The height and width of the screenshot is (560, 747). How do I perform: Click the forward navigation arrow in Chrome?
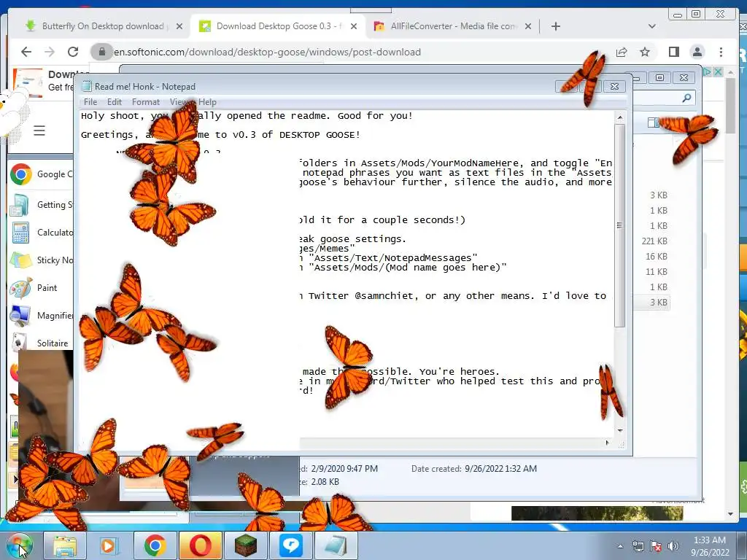(50, 52)
